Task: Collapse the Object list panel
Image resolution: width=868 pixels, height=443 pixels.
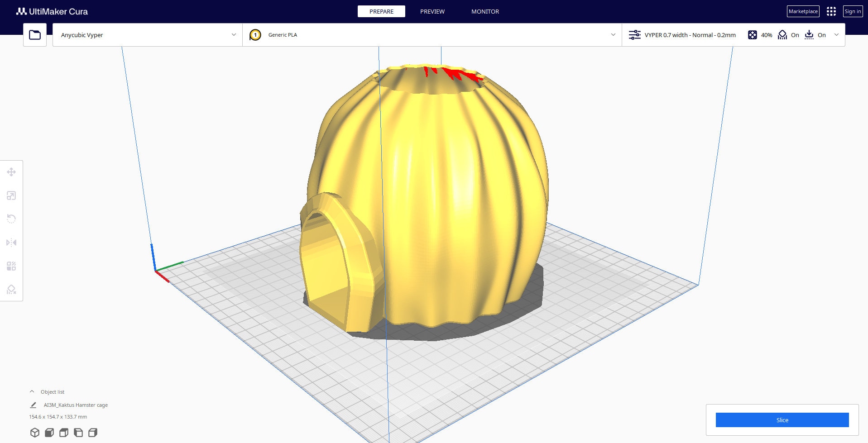Action: coord(31,391)
